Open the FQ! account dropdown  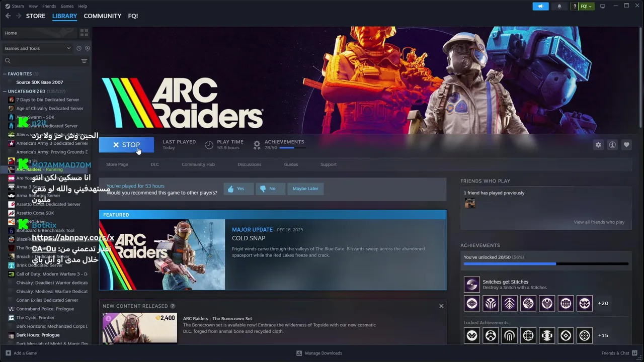coord(587,6)
